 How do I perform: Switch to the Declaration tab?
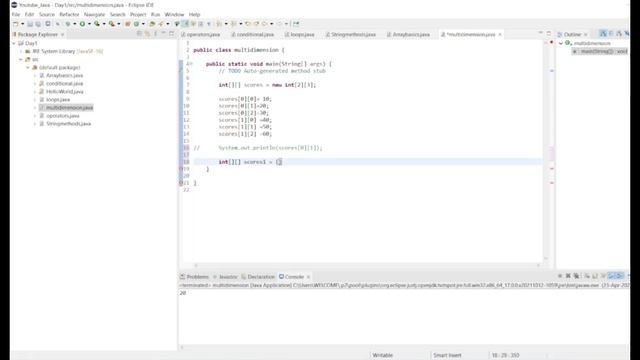tap(258, 277)
